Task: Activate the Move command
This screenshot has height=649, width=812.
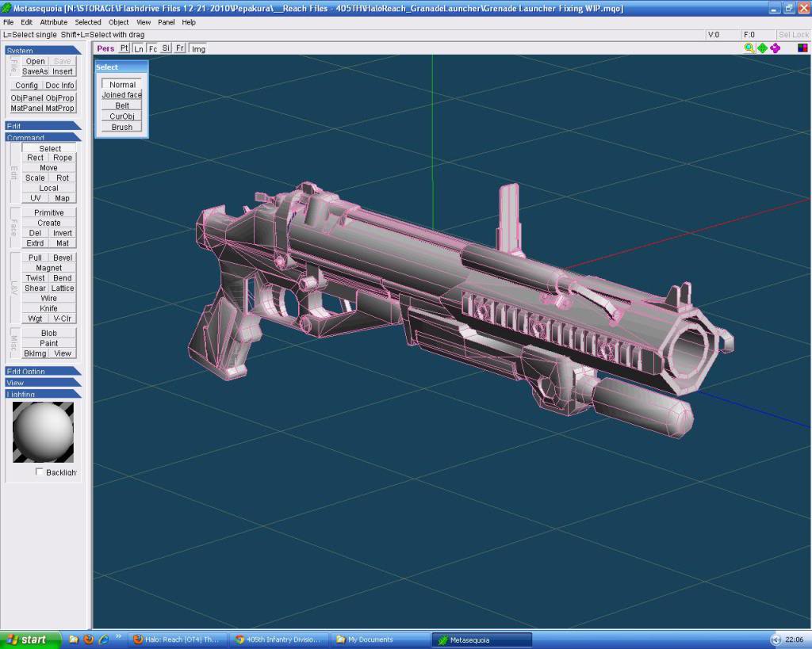Action: [x=48, y=168]
